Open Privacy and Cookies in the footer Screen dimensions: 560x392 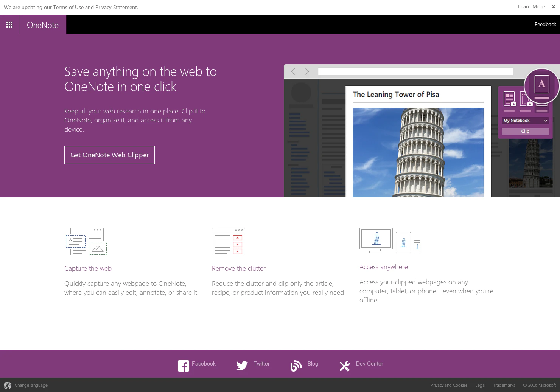pos(449,385)
